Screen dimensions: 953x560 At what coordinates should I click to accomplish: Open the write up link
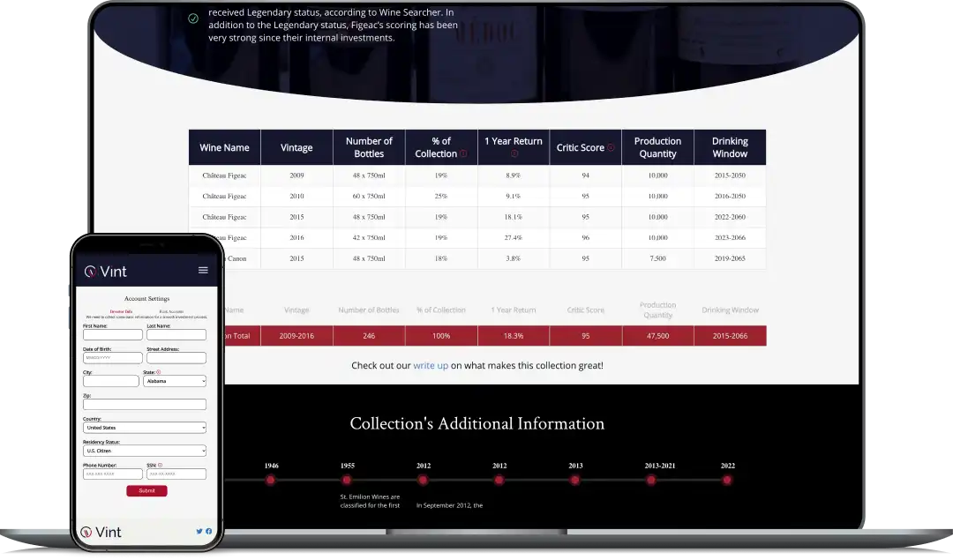coord(431,366)
